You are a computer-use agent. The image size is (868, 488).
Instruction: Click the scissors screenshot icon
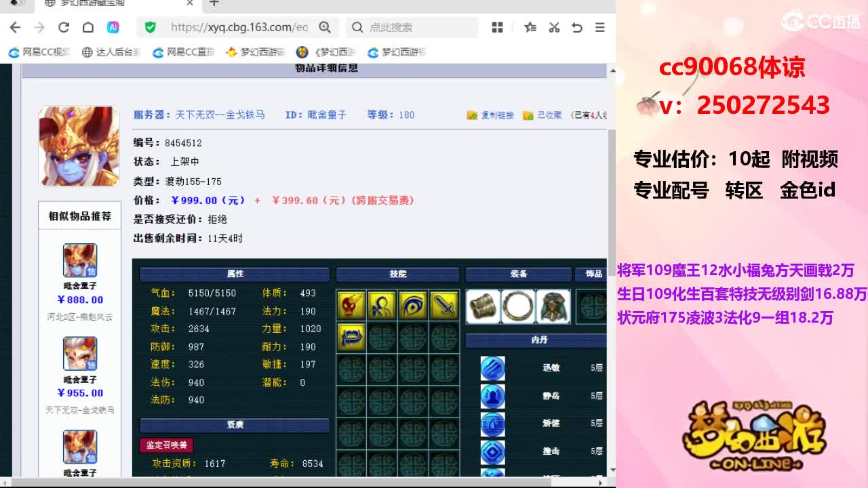coord(554,27)
